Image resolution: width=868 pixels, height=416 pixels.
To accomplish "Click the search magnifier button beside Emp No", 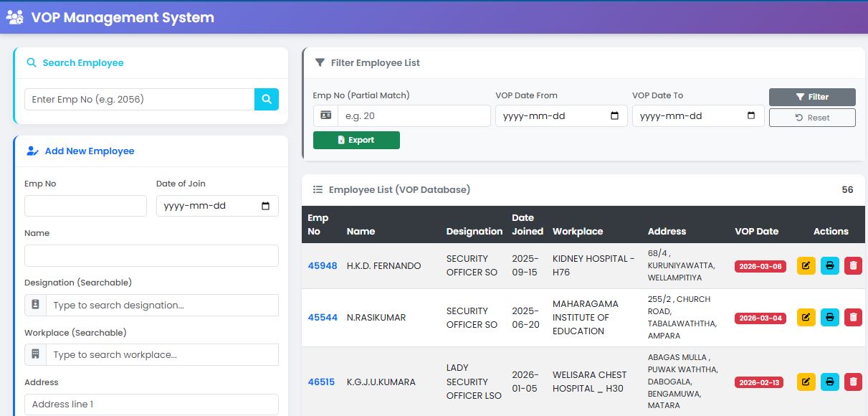I will click(267, 99).
